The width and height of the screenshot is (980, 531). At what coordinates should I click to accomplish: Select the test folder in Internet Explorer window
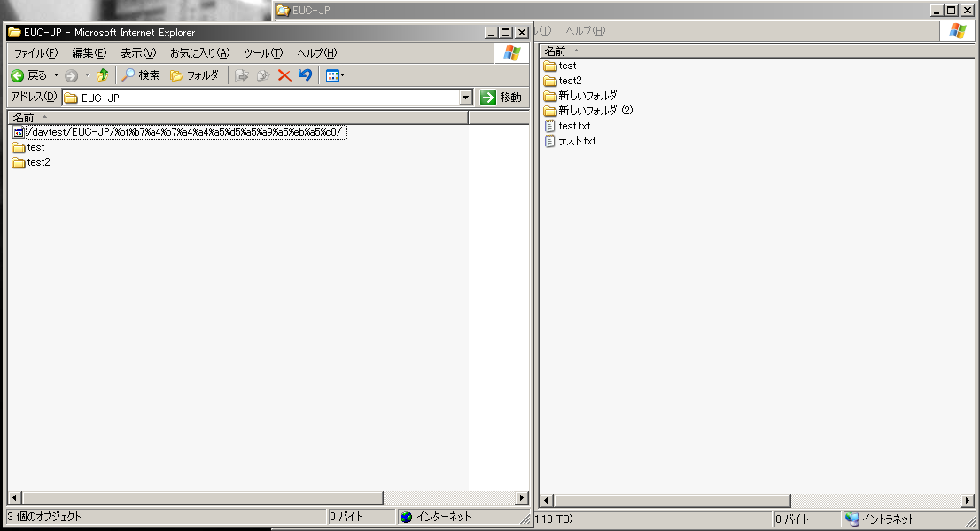28,147
